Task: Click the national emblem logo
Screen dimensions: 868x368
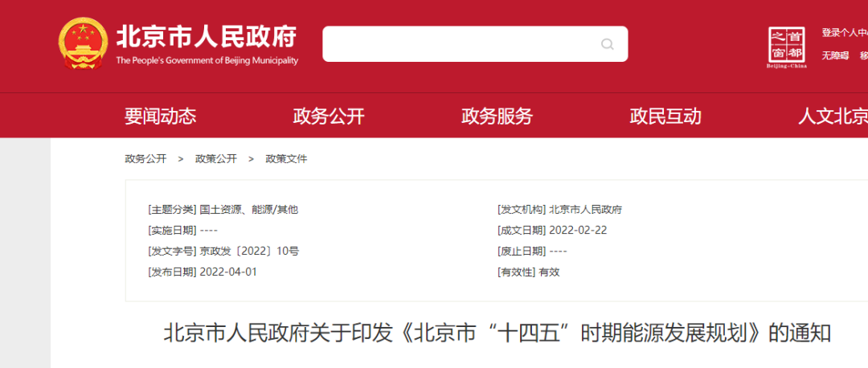Action: point(83,43)
